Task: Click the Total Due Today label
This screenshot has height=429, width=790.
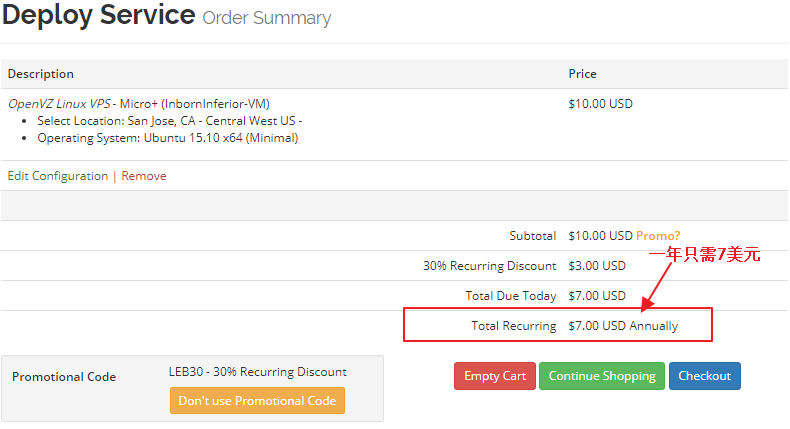Action: (510, 296)
